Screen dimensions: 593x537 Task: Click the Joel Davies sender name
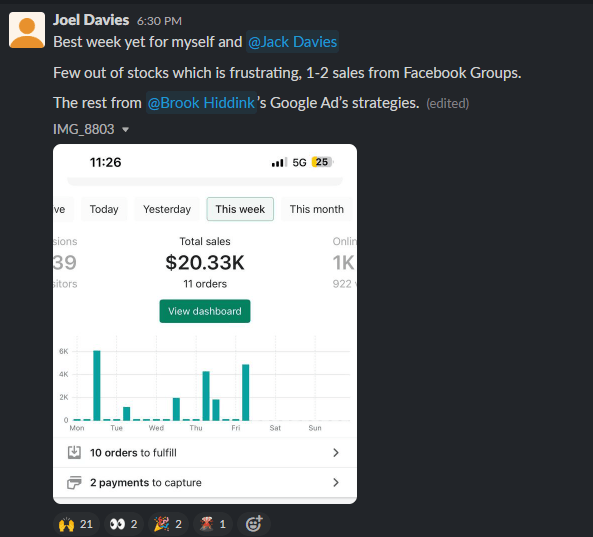pos(91,20)
